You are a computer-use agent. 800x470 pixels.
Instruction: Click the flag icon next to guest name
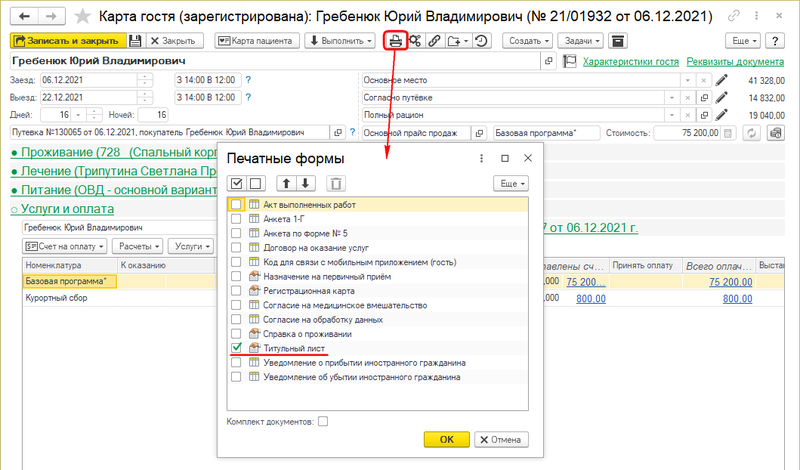(569, 61)
